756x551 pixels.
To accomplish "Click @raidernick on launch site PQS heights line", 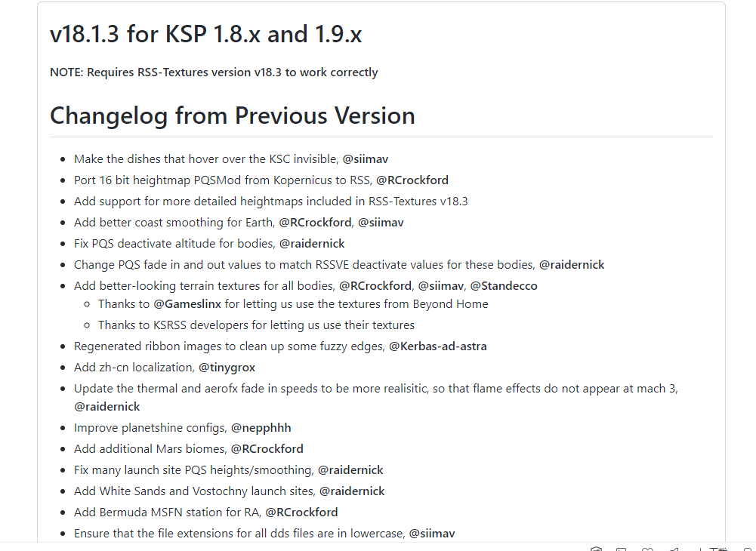I will point(350,469).
